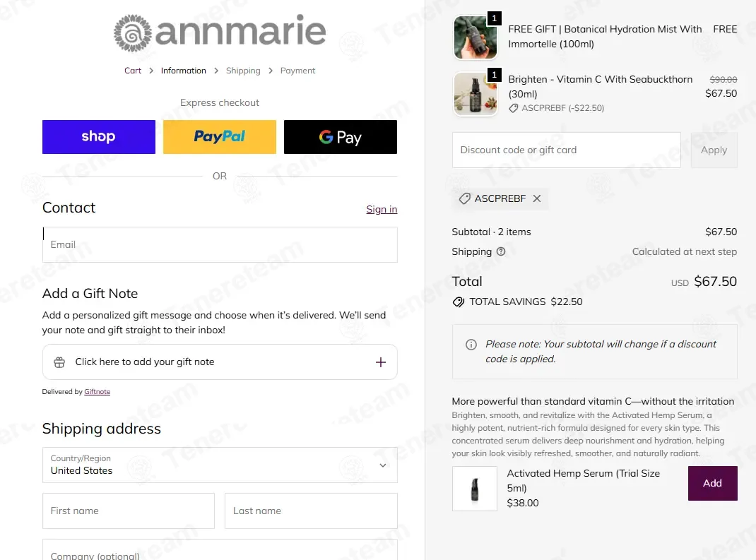
Task: Click the plus icon for gift note
Action: click(x=380, y=362)
